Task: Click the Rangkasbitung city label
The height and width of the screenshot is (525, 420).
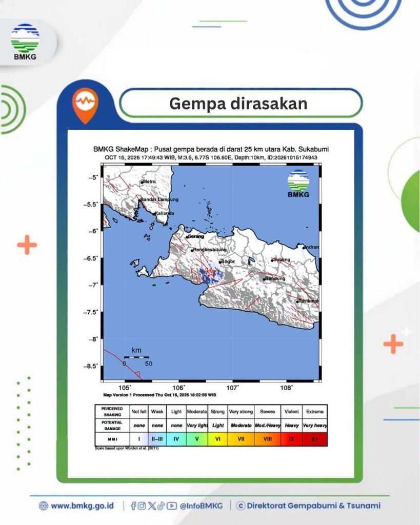Action: point(210,250)
